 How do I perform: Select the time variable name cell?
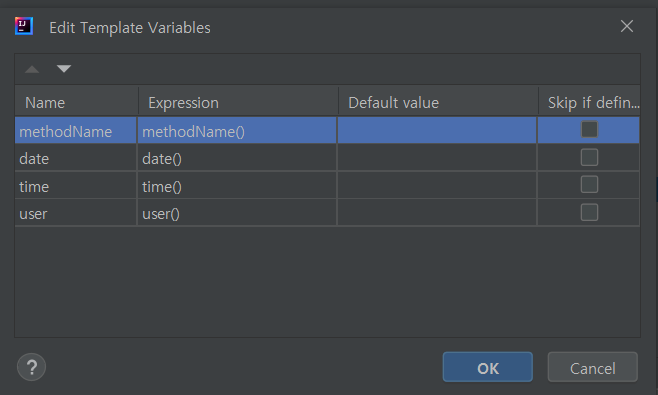coord(76,186)
